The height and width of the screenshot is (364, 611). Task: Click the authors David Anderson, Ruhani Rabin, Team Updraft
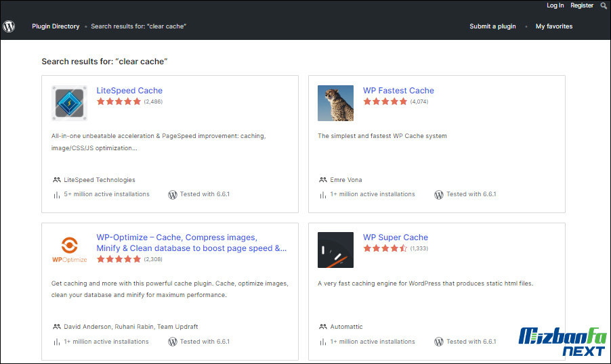[x=131, y=327]
